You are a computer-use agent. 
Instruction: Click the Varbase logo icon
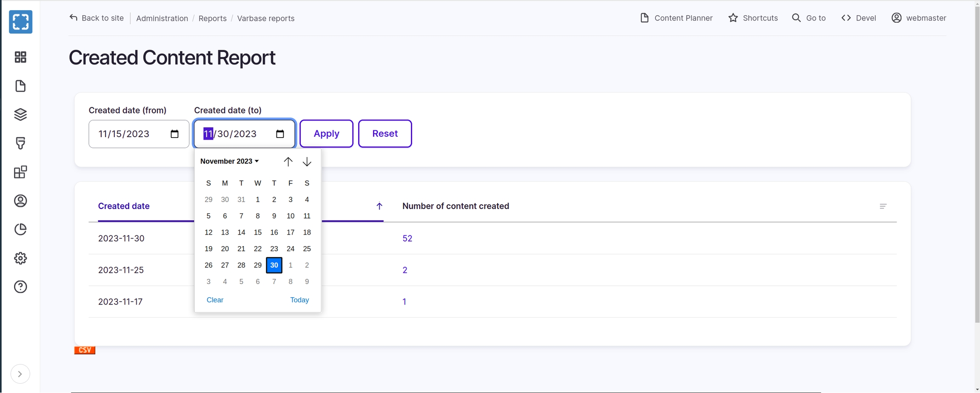20,22
